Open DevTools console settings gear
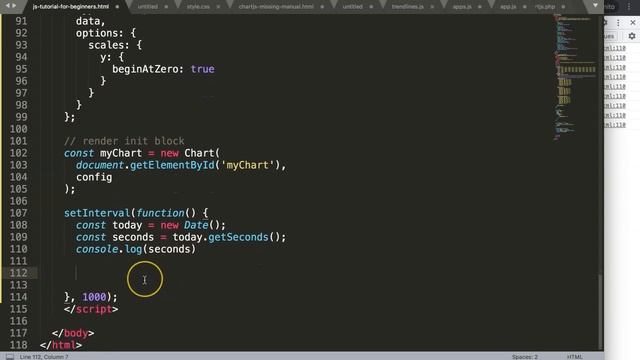 click(x=632, y=36)
